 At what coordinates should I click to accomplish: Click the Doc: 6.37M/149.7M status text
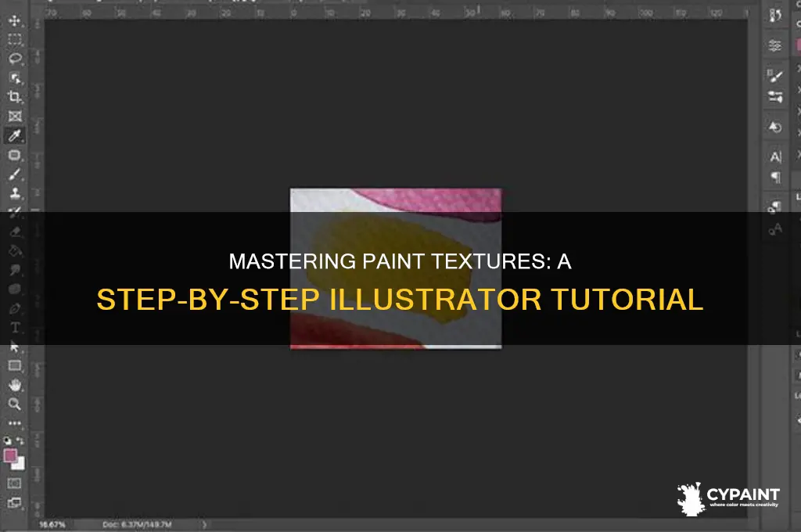point(137,524)
